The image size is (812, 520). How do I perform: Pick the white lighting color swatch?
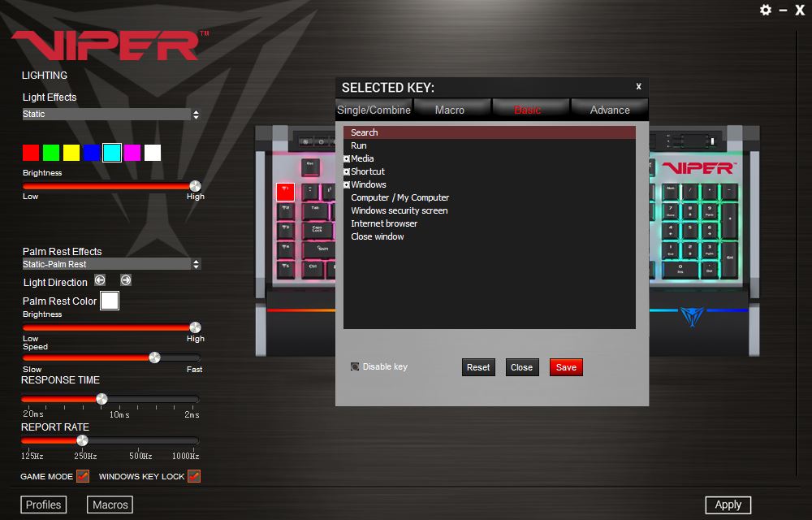pyautogui.click(x=153, y=153)
